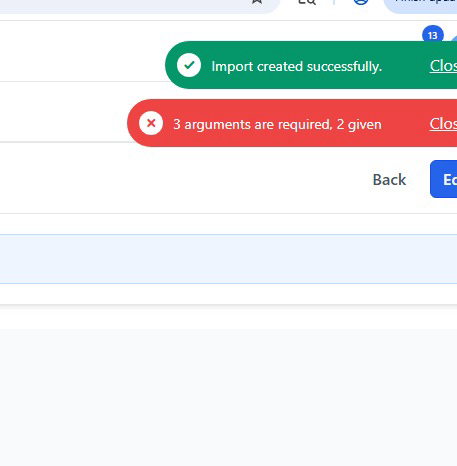Click the partially visible avatar beside badge
457x466 pixels.
454,39
